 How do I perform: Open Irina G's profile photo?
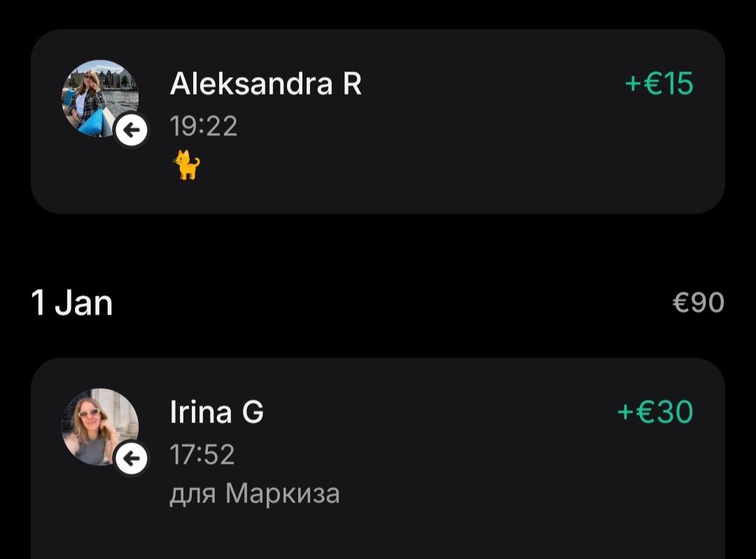(100, 427)
